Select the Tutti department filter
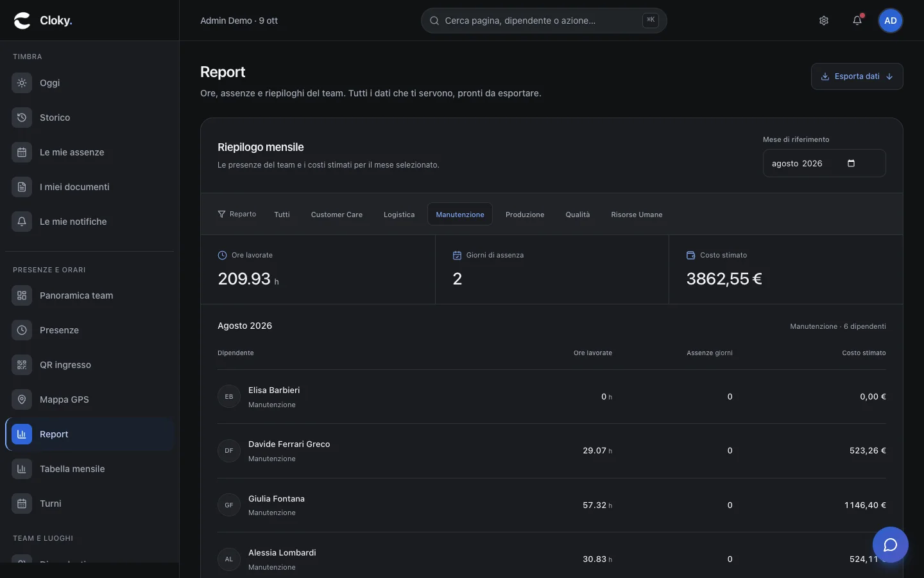Screen dimensions: 924x578 click(282, 215)
